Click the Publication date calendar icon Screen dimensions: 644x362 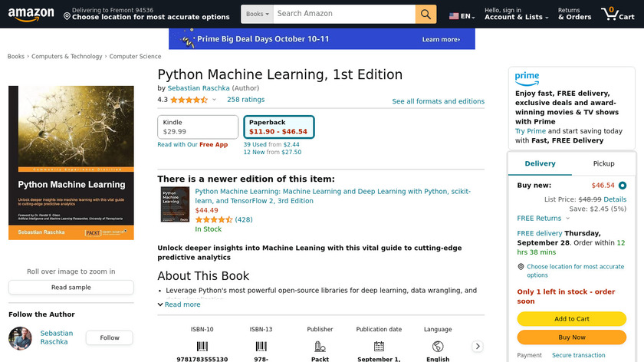[x=379, y=347]
